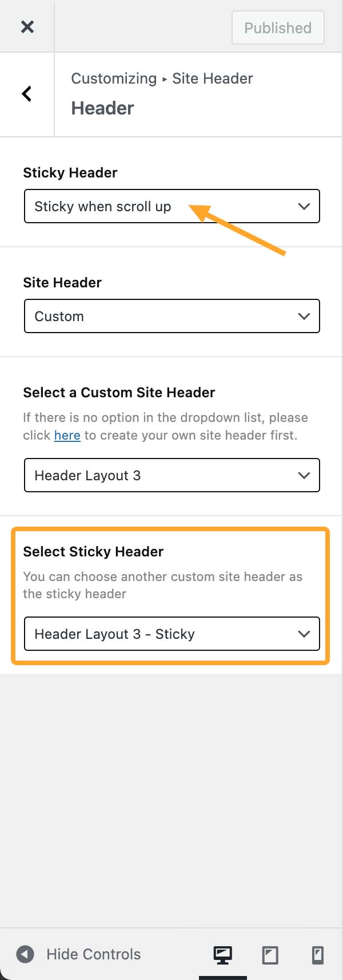343x980 pixels.
Task: Click the back arrow to return
Action: [26, 94]
